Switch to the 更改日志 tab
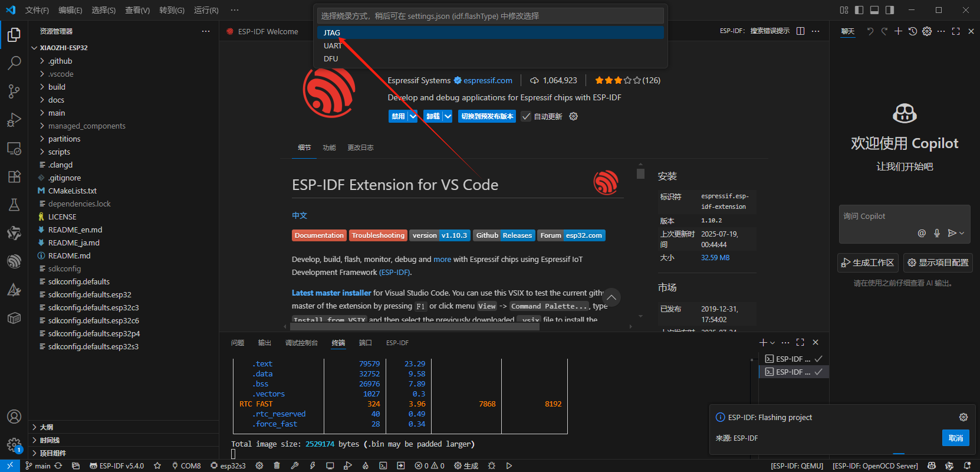The height and width of the screenshot is (472, 980). click(360, 147)
